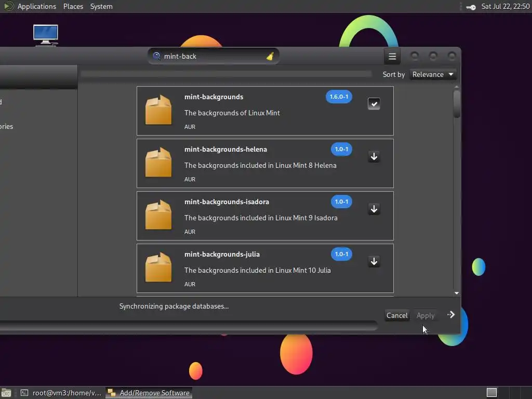
Task: Select the mint-backgrounds-julia package title
Action: (x=222, y=255)
